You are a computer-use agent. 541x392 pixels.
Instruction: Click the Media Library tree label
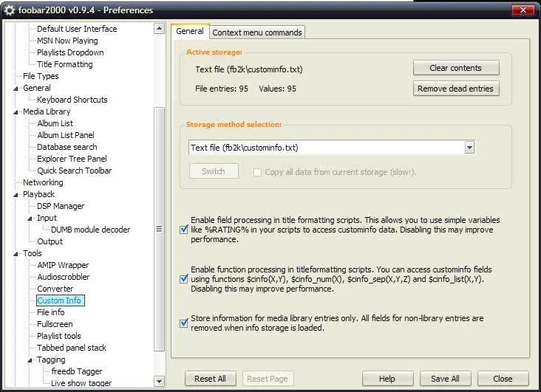tap(47, 111)
